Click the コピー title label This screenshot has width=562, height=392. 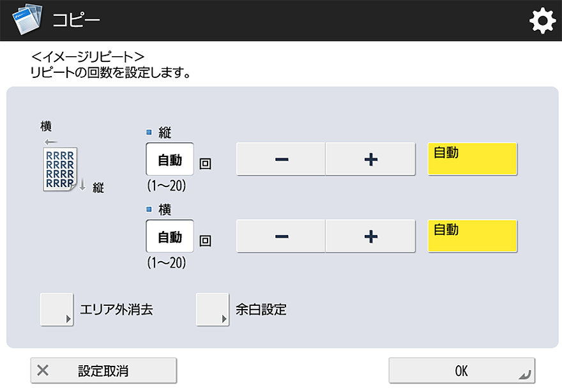[x=76, y=21]
